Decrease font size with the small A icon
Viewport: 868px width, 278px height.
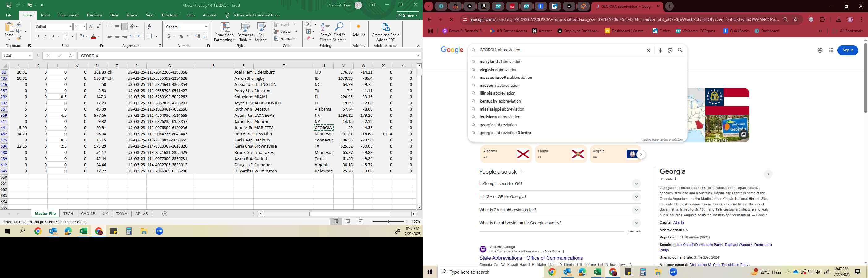[98, 27]
